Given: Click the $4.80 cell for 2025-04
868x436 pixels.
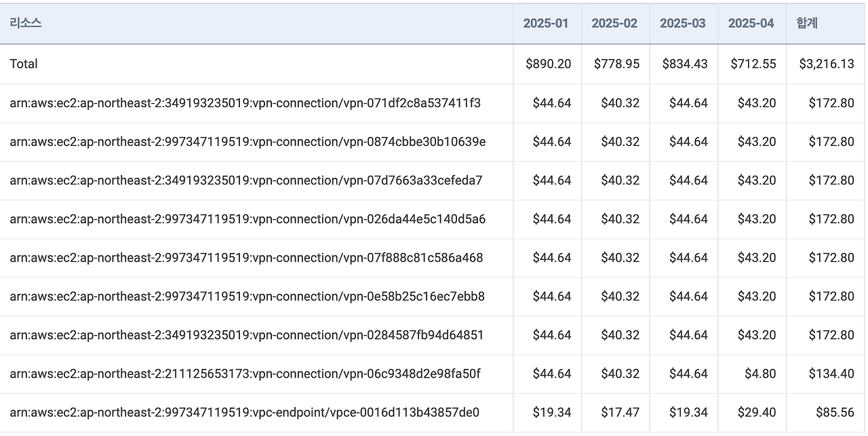Looking at the screenshot, I should coord(760,374).
